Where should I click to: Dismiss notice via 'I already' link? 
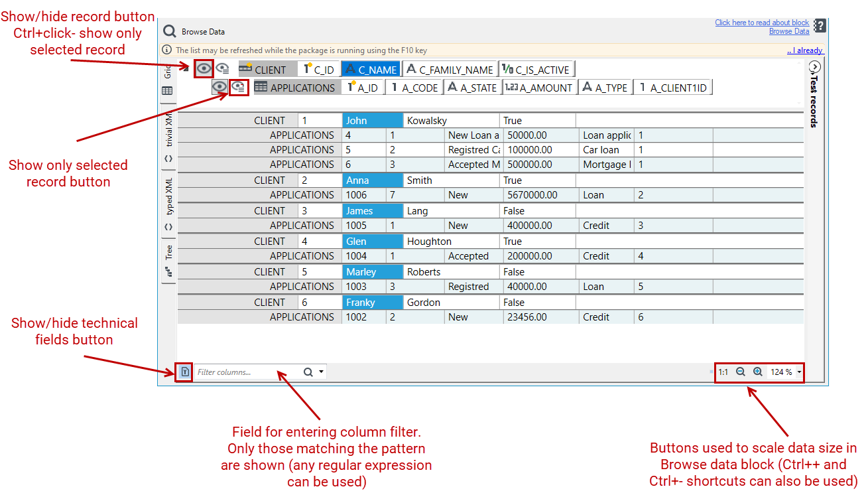[805, 50]
